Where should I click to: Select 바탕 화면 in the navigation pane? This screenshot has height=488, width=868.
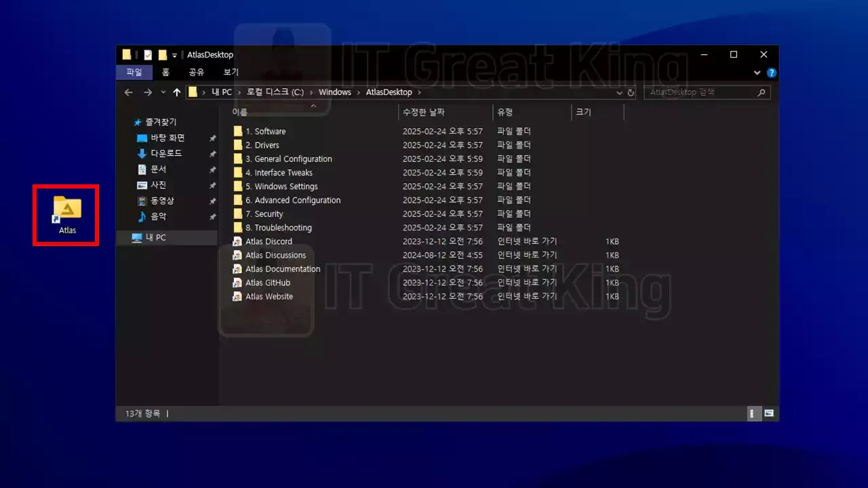[x=167, y=138]
